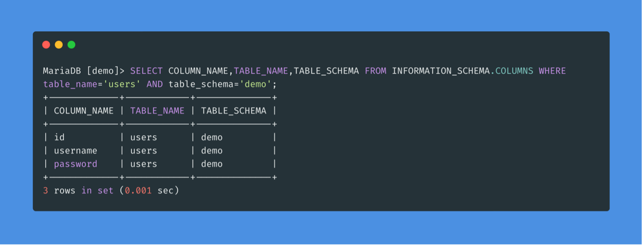
Task: Click the 0.001 query time value
Action: click(138, 191)
